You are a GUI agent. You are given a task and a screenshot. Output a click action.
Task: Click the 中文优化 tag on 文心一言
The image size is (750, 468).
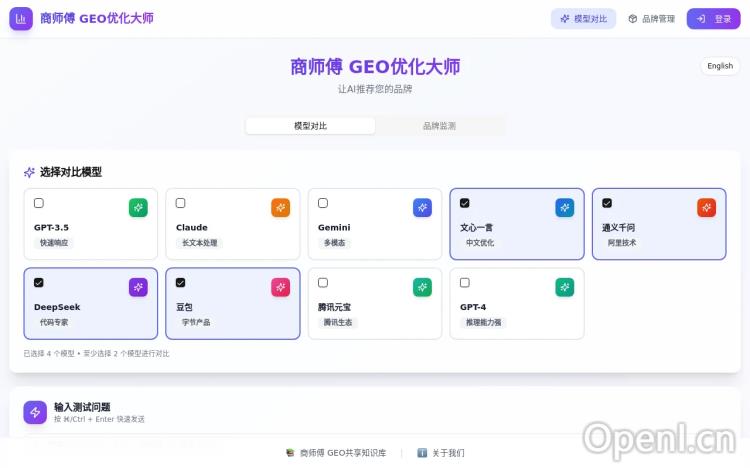480,243
